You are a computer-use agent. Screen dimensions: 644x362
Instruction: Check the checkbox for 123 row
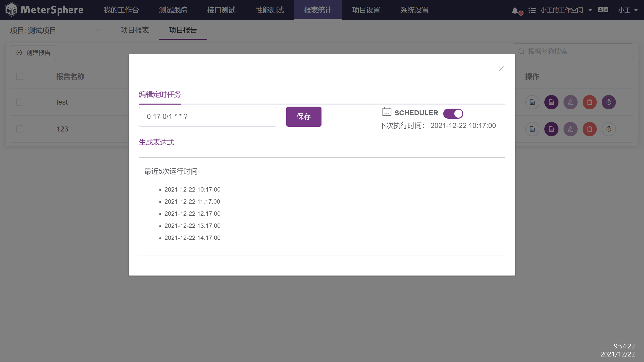[20, 129]
